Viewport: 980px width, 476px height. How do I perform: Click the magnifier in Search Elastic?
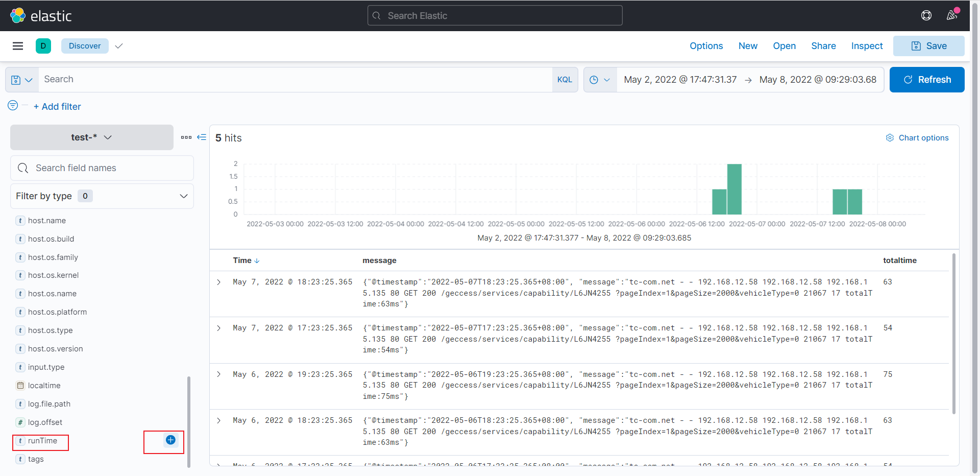(x=377, y=16)
